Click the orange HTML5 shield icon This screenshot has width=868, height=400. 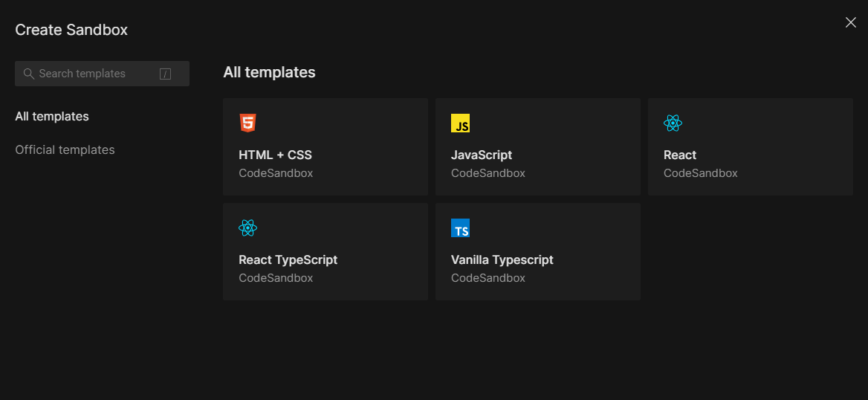point(248,123)
